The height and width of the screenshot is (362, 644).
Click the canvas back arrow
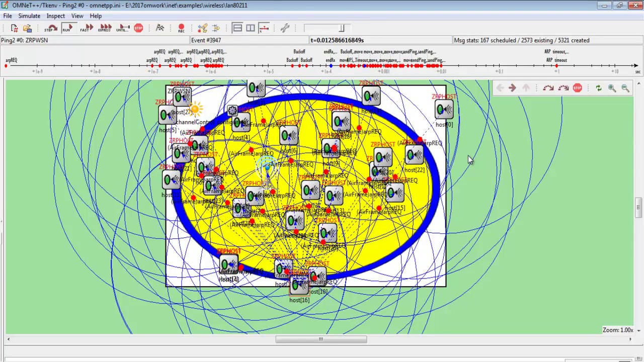pyautogui.click(x=500, y=88)
